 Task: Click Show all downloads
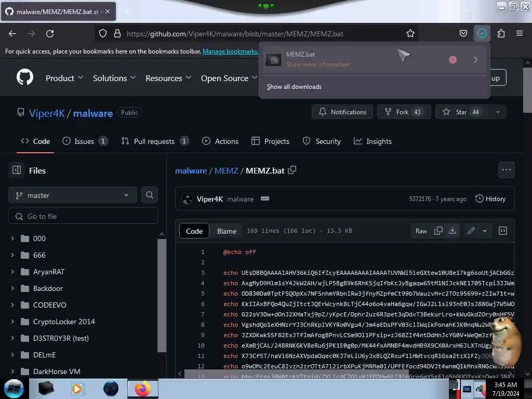(294, 87)
